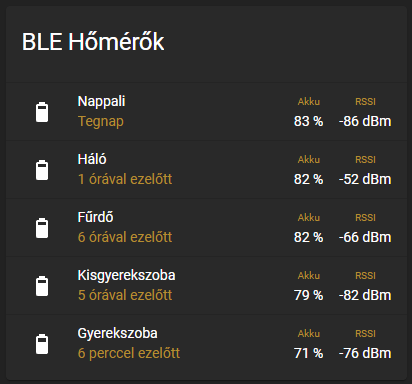Viewport: 412px width, 384px height.
Task: Click the Nappali battery icon
Action: [x=42, y=112]
